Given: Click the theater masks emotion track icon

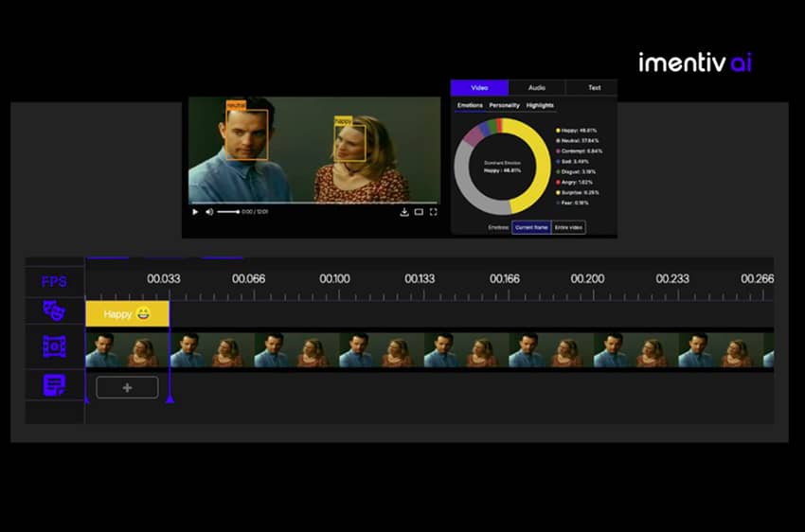Looking at the screenshot, I should click(54, 310).
